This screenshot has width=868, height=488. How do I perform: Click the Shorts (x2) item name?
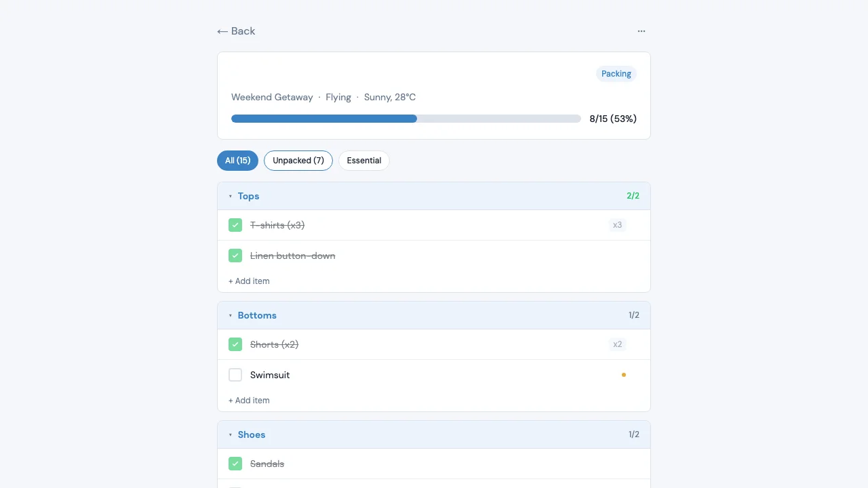pos(275,344)
